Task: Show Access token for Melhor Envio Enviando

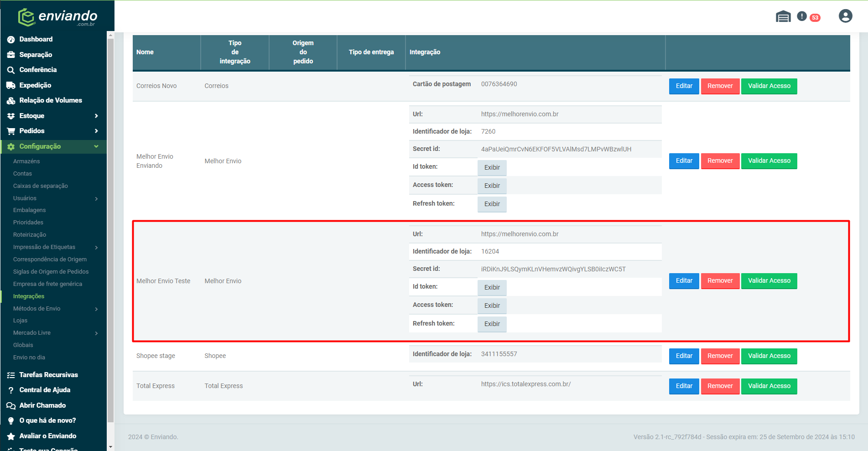Action: pos(492,186)
